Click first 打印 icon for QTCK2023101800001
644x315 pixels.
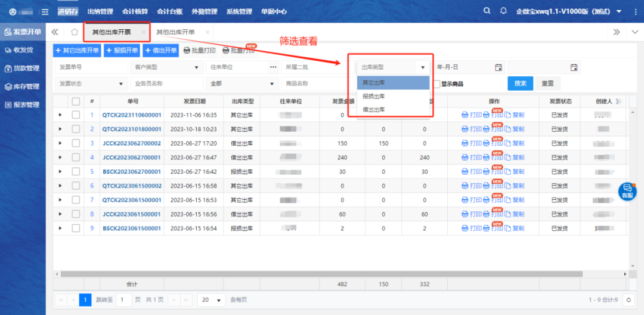tap(465, 129)
